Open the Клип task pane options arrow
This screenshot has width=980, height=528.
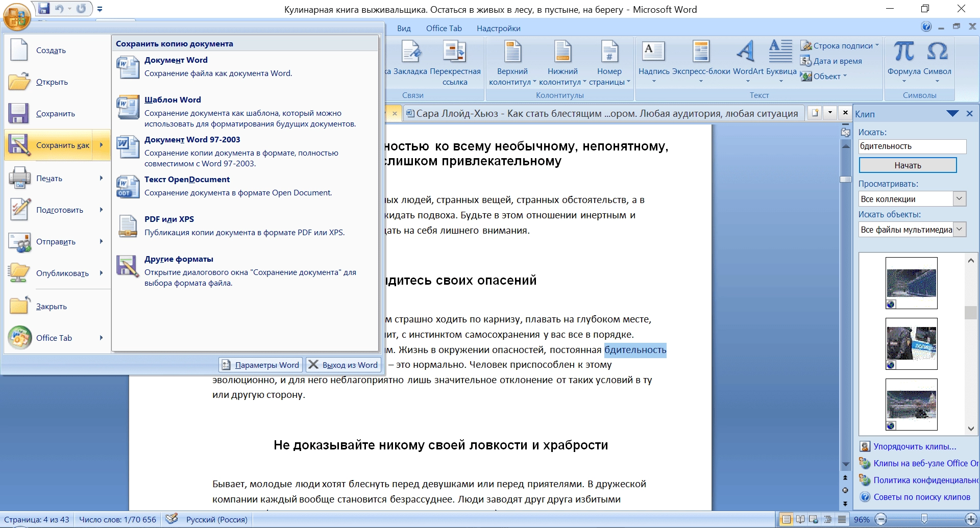pyautogui.click(x=952, y=114)
